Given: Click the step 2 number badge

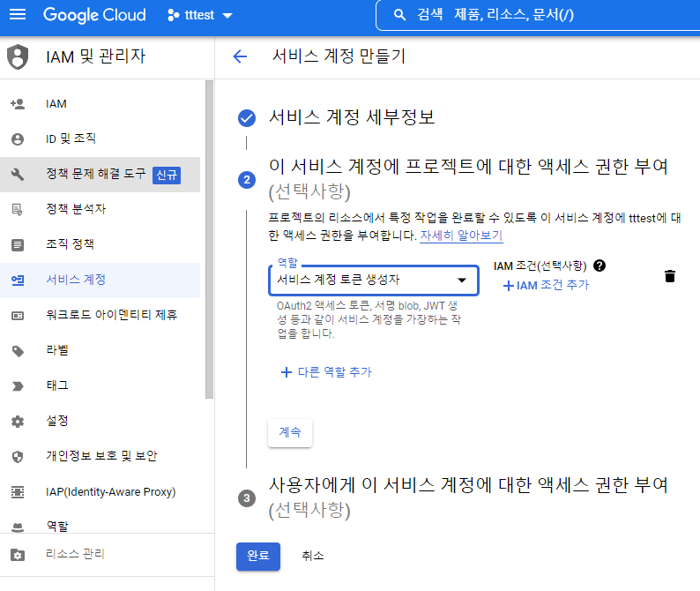Looking at the screenshot, I should [x=247, y=180].
